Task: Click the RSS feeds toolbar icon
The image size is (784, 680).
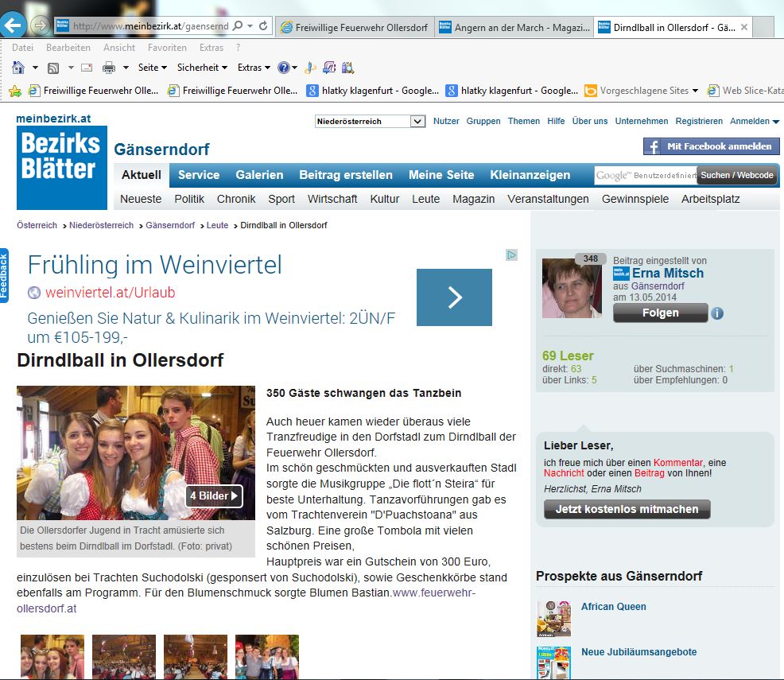Action: (x=53, y=68)
